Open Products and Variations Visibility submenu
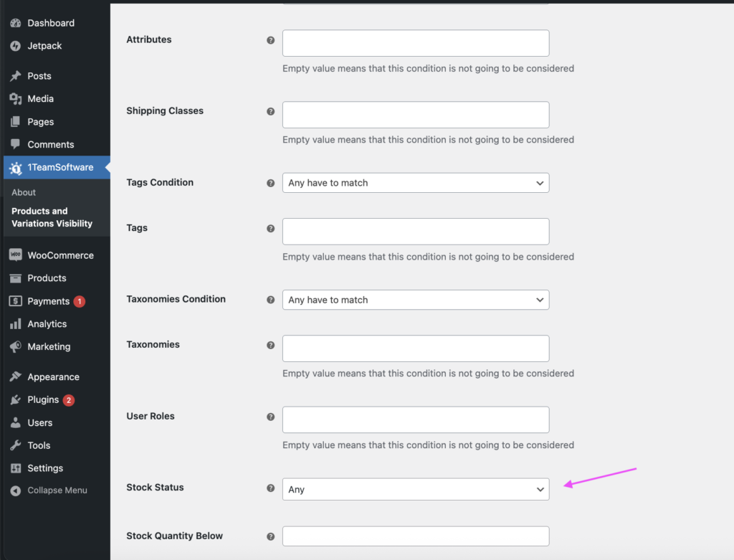 click(x=52, y=217)
